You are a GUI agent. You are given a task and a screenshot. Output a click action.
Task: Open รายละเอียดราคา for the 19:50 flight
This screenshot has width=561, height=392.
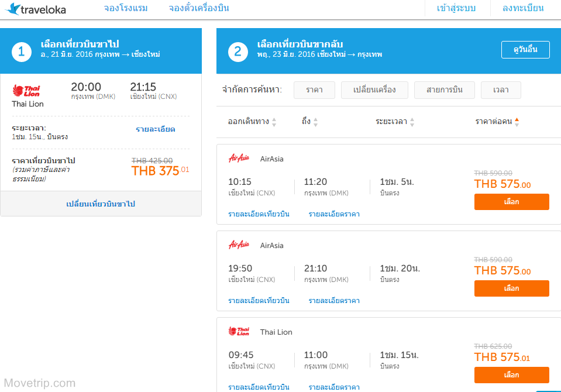(334, 301)
